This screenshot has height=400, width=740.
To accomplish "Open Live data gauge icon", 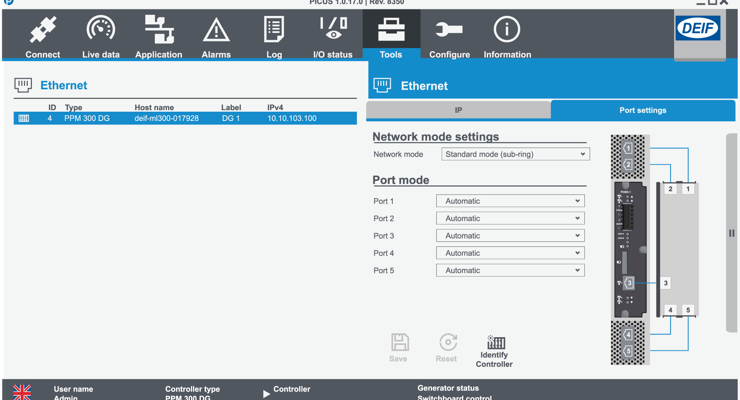I will [x=101, y=33].
